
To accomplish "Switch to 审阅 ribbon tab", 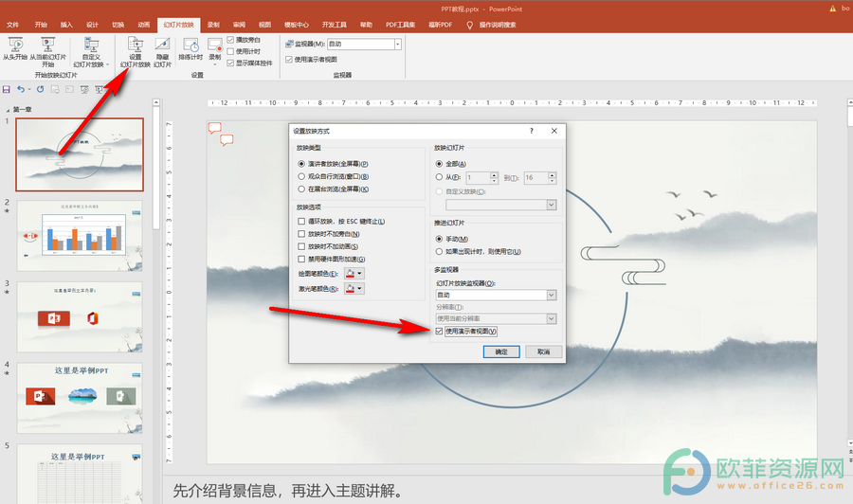I will [239, 25].
